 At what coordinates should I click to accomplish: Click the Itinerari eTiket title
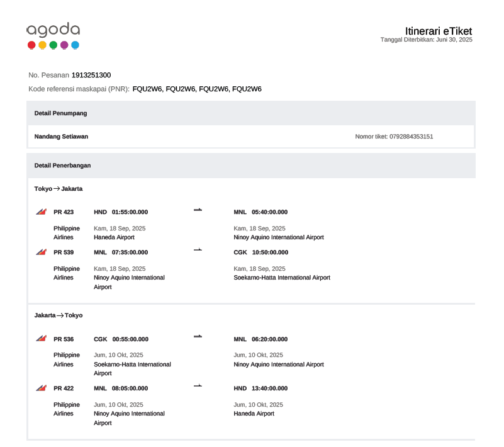pos(439,31)
